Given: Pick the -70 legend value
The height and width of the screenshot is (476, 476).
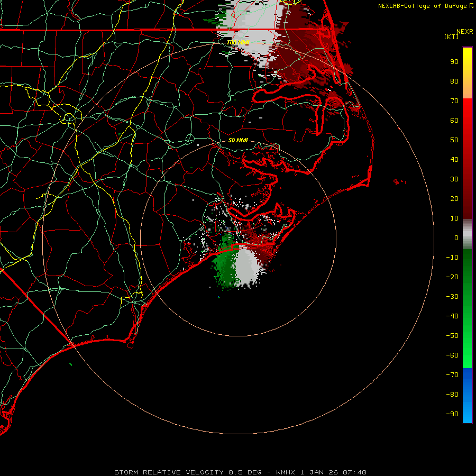Looking at the screenshot, I should pyautogui.click(x=452, y=375).
